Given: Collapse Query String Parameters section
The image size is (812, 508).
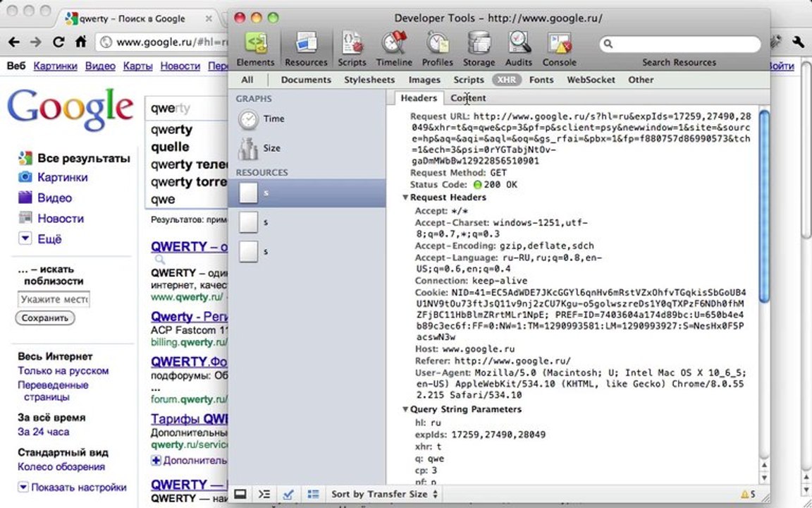Looking at the screenshot, I should click(x=405, y=409).
